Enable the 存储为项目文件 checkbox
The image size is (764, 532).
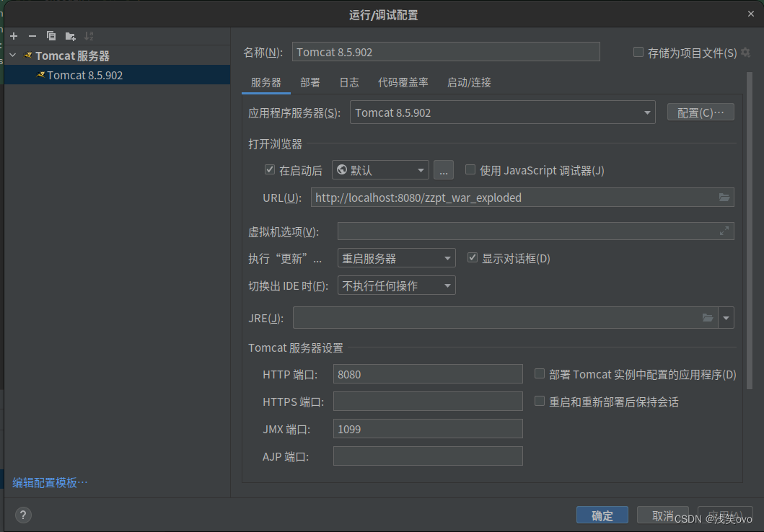(638, 51)
